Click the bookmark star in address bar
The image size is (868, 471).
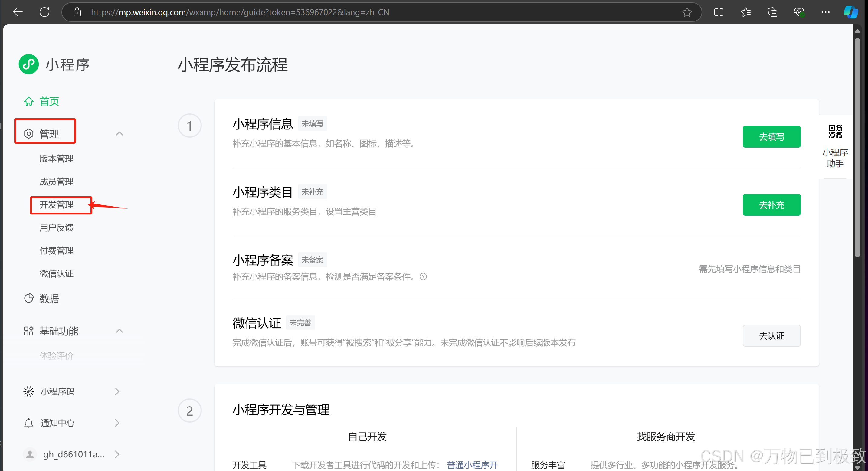[687, 12]
